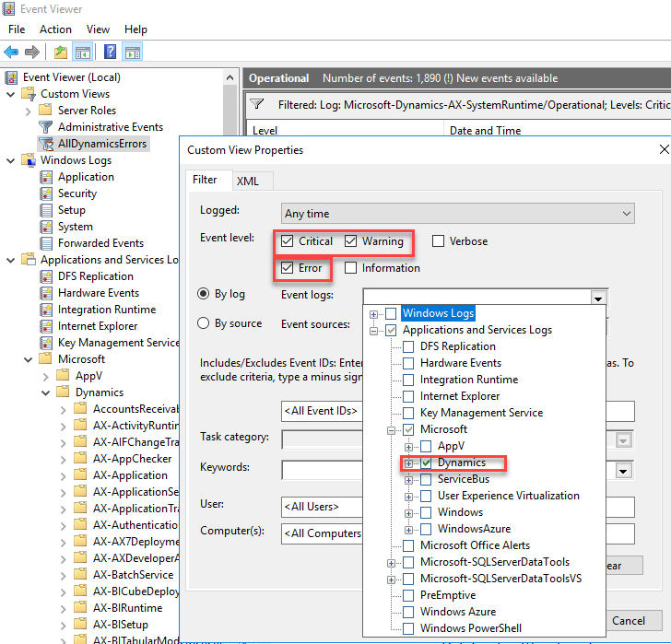Click the All Event IDs input field
This screenshot has width=671, height=644.
click(x=322, y=411)
